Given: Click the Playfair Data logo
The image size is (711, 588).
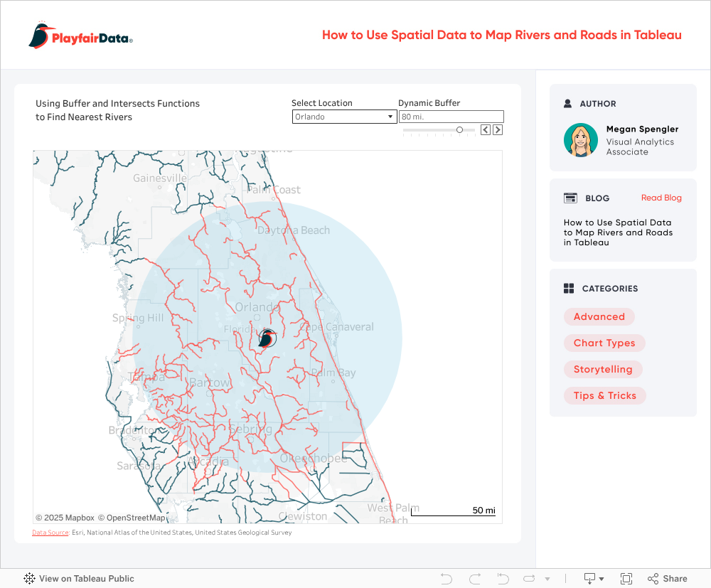Looking at the screenshot, I should click(x=80, y=36).
